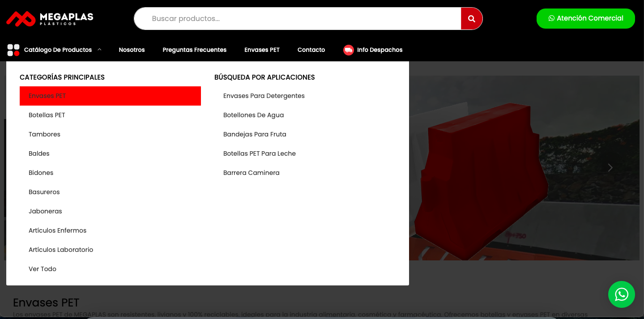Screen dimensions: 644x319
Task: Open the Baldes category
Action: [110, 153]
